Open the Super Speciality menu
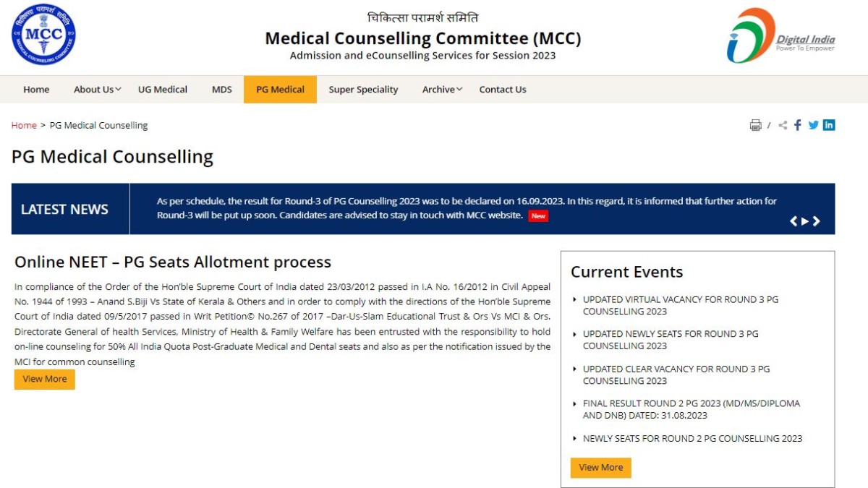Viewport: 868px width, 488px height. pos(363,90)
